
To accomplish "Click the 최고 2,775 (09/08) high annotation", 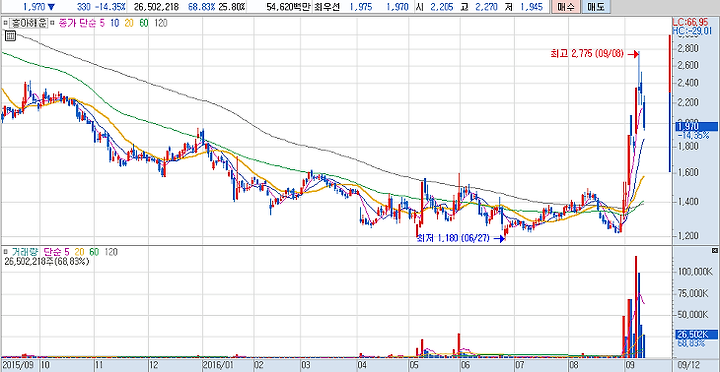I will tap(587, 54).
